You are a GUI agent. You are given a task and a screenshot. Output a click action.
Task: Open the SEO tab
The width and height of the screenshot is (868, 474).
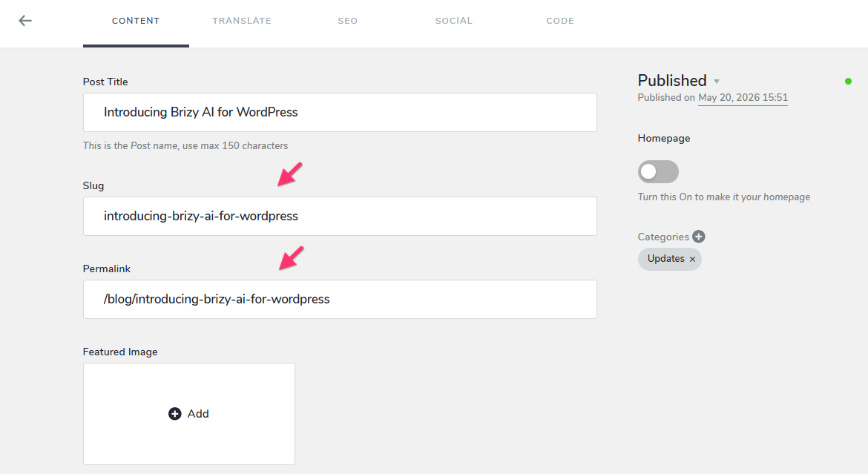348,21
